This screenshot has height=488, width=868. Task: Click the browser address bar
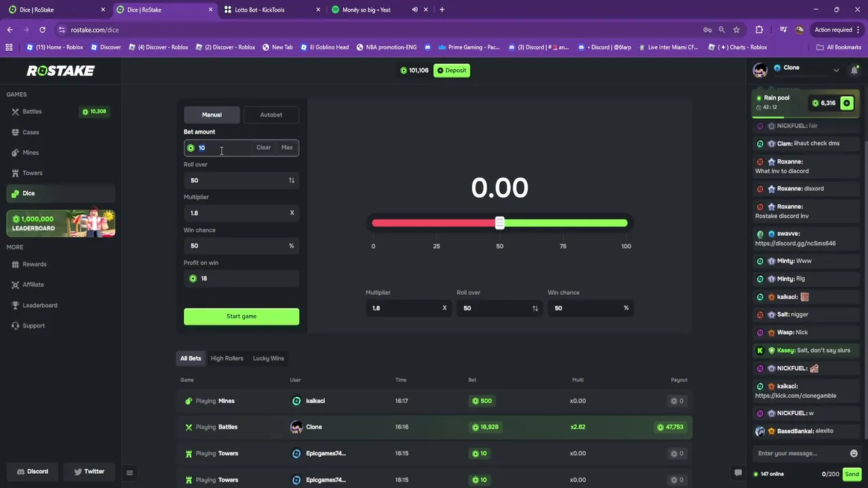click(x=380, y=30)
